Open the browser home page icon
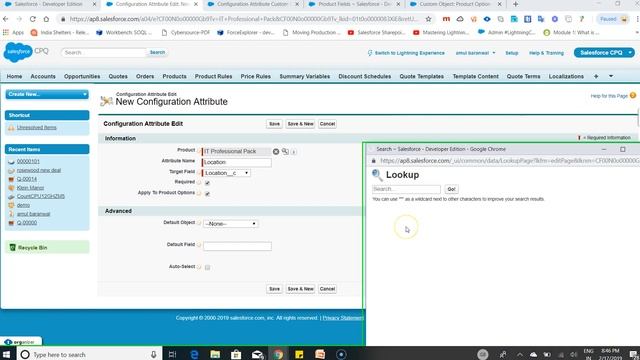Screen dimensions: 640x360 coord(46,19)
